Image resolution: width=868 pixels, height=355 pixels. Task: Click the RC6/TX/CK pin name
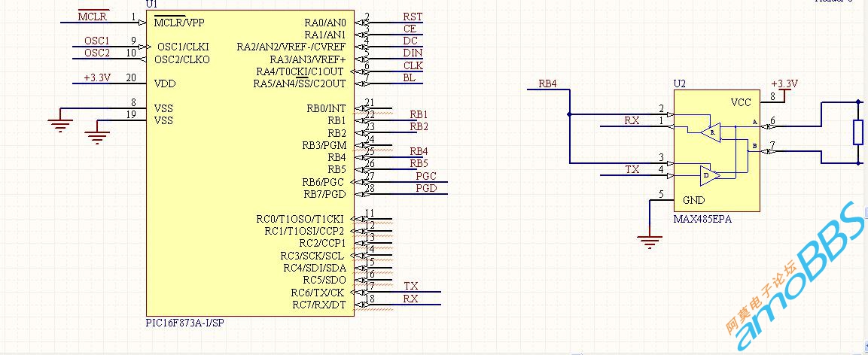pyautogui.click(x=318, y=293)
